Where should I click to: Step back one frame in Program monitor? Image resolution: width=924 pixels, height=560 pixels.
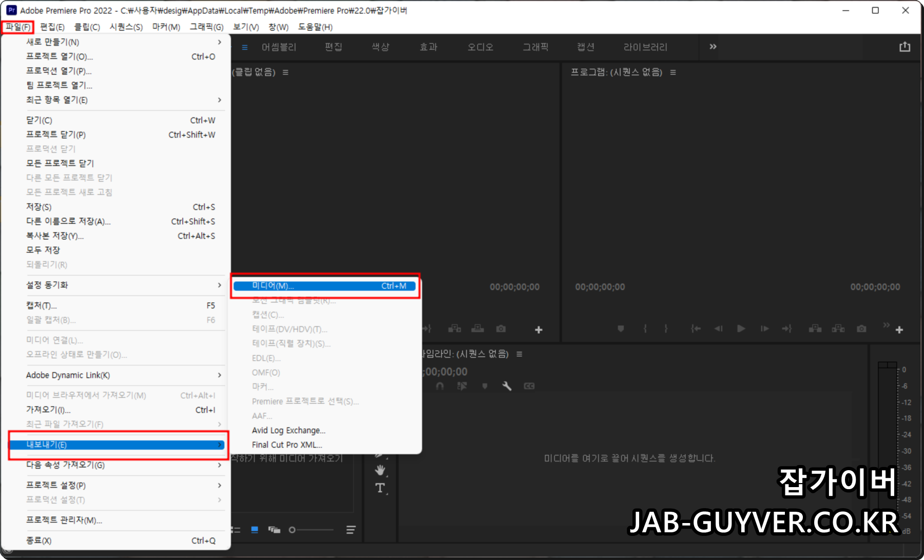click(718, 329)
